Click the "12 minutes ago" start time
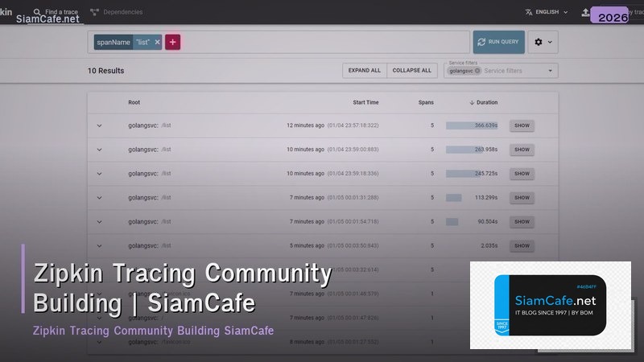 (x=306, y=125)
